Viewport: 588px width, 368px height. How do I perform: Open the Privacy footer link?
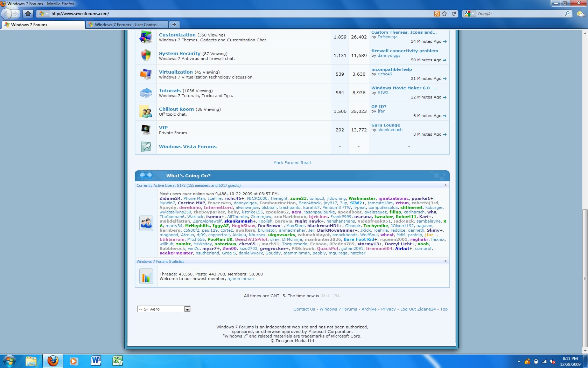(x=388, y=309)
